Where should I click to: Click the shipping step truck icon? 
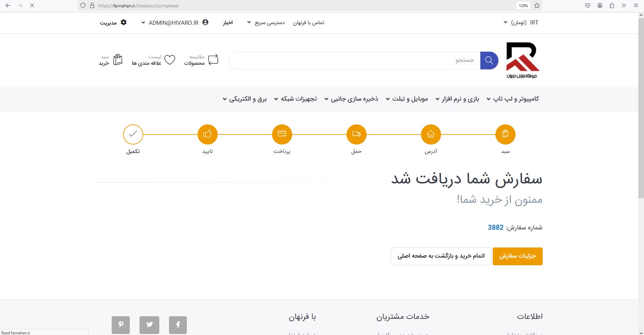[x=356, y=134]
